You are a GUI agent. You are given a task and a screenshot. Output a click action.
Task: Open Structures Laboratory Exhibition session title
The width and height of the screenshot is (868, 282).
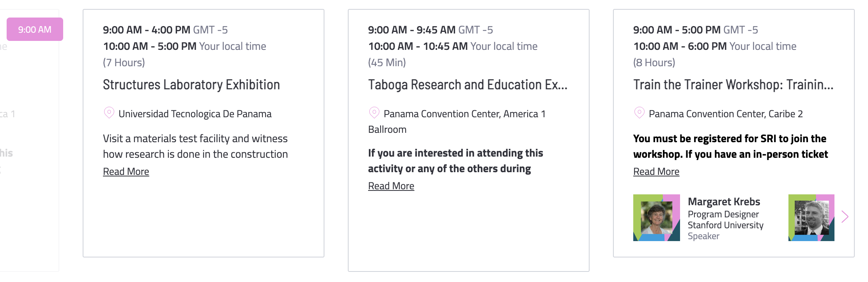coord(191,85)
